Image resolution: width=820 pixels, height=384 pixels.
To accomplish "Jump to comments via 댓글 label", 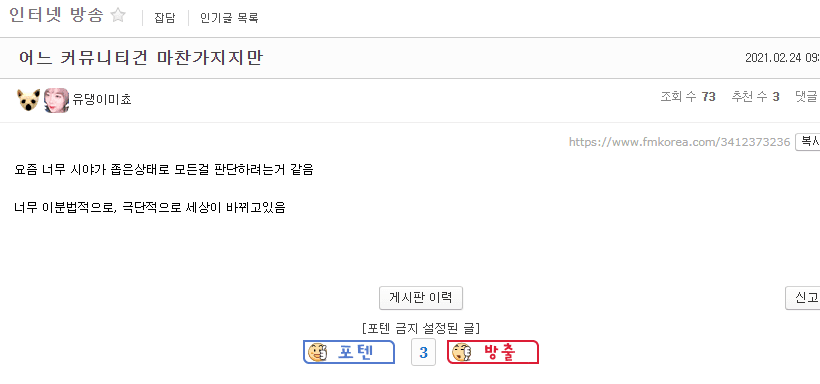I will tap(807, 97).
